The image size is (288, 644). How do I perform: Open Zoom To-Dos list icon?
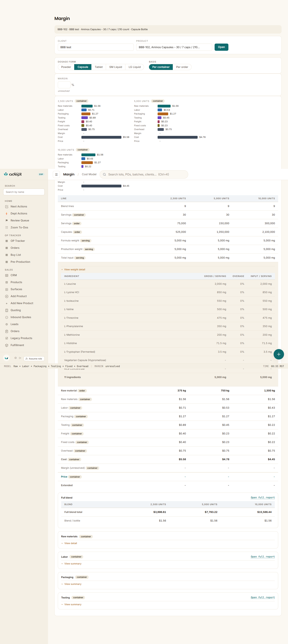[7, 228]
